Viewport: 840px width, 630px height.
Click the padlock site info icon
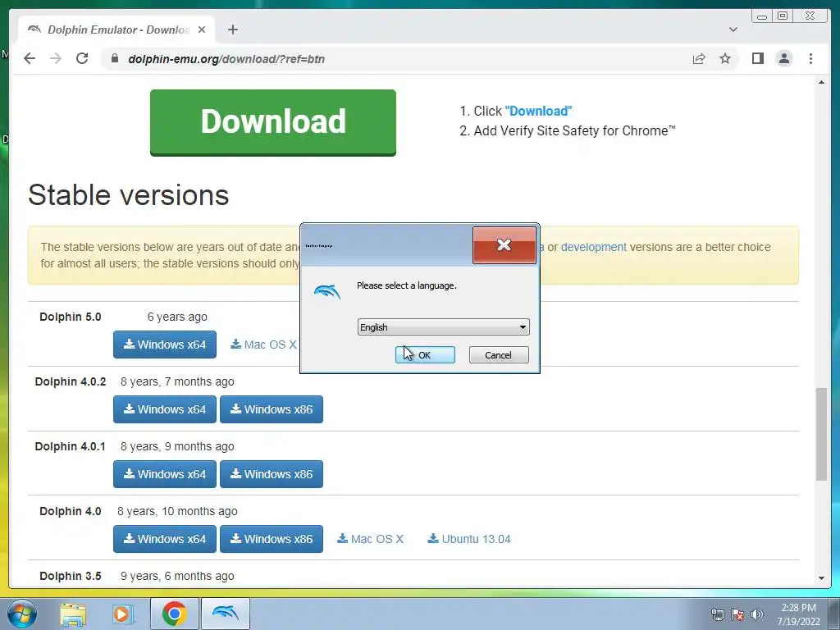114,58
